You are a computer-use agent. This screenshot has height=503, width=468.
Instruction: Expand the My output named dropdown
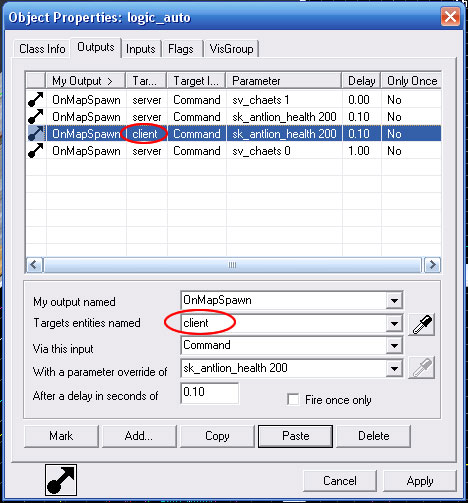394,300
